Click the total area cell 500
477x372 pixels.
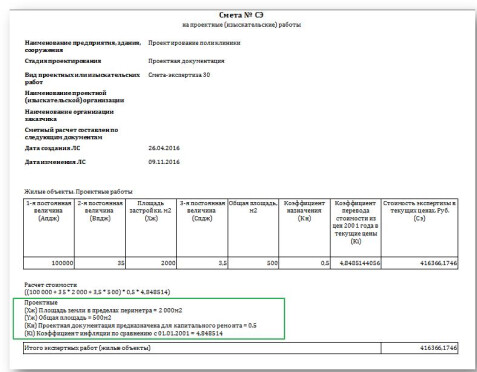point(253,263)
